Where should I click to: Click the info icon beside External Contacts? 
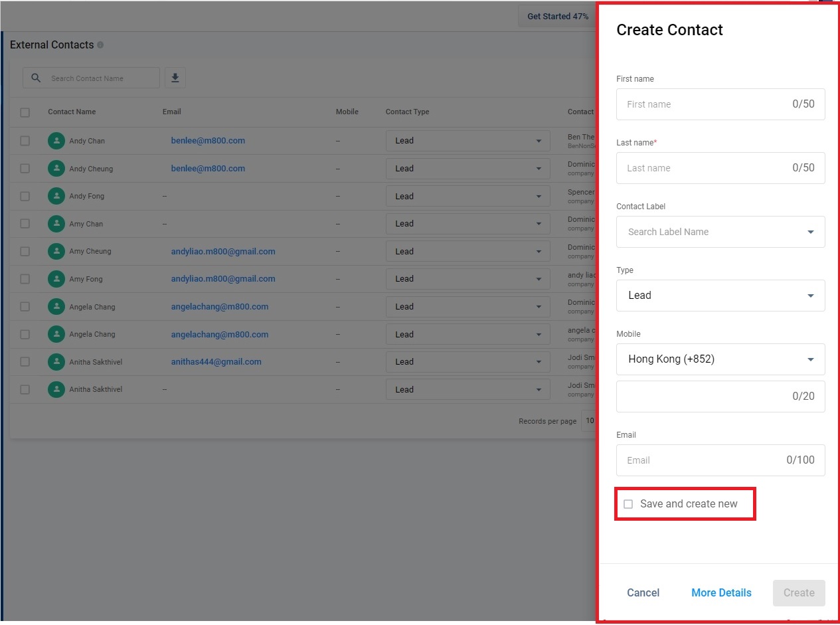click(100, 45)
